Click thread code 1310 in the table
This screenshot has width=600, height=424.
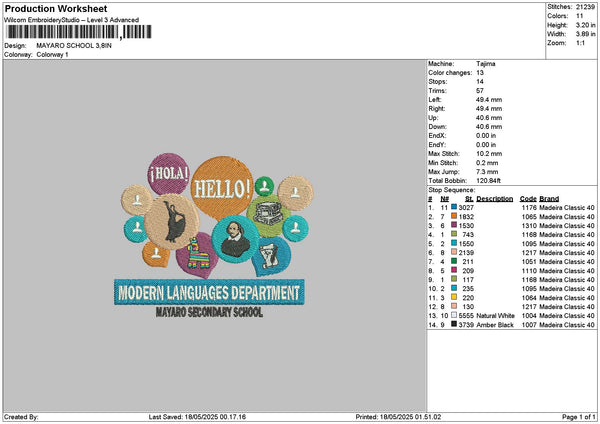pyautogui.click(x=529, y=226)
